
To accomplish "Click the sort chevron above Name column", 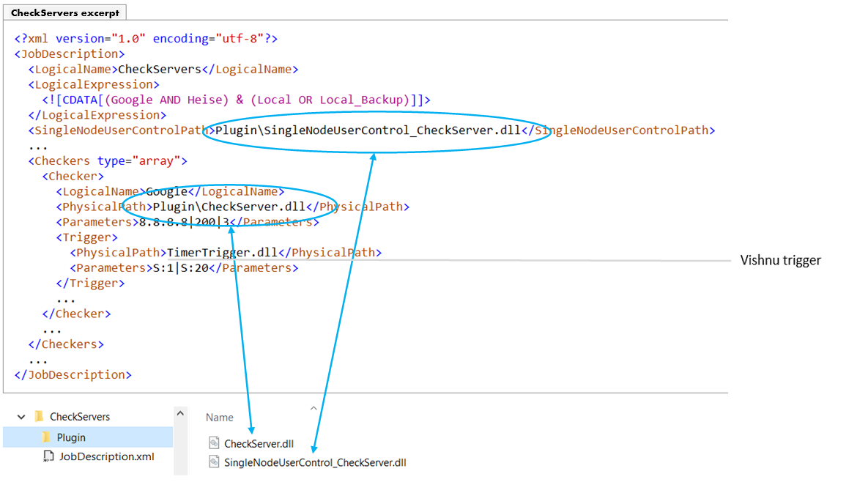I will pyautogui.click(x=314, y=408).
